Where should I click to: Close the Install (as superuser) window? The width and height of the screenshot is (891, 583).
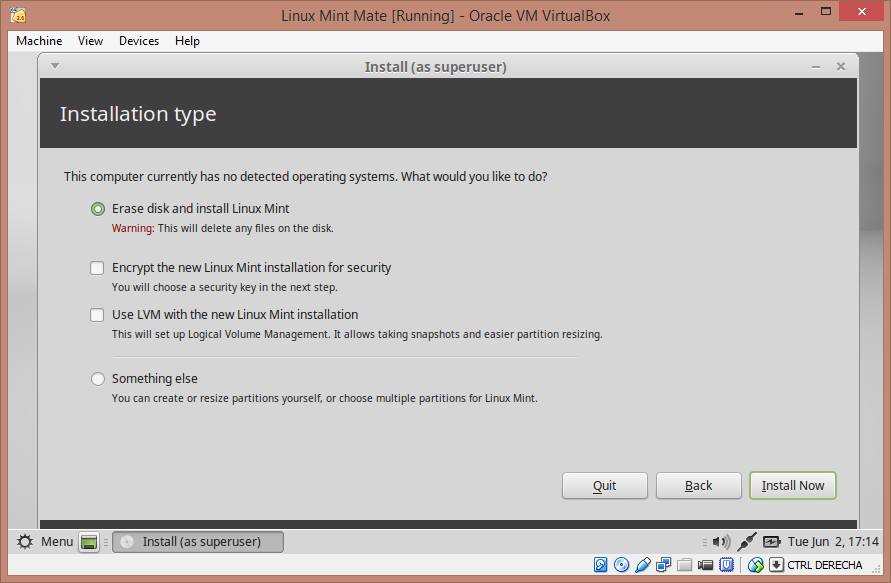(841, 66)
